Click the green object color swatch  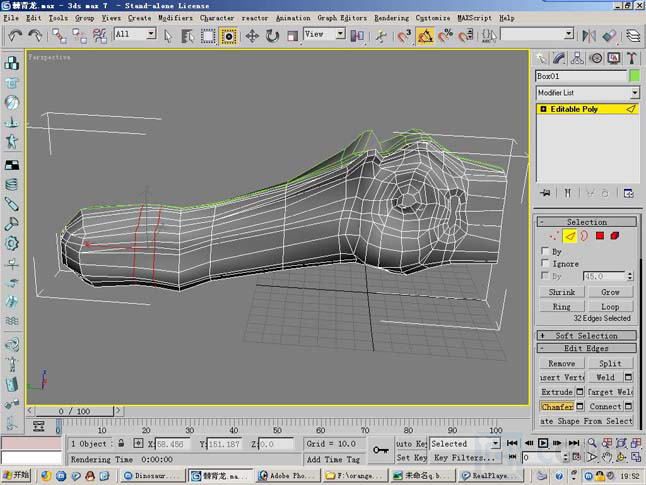(634, 76)
